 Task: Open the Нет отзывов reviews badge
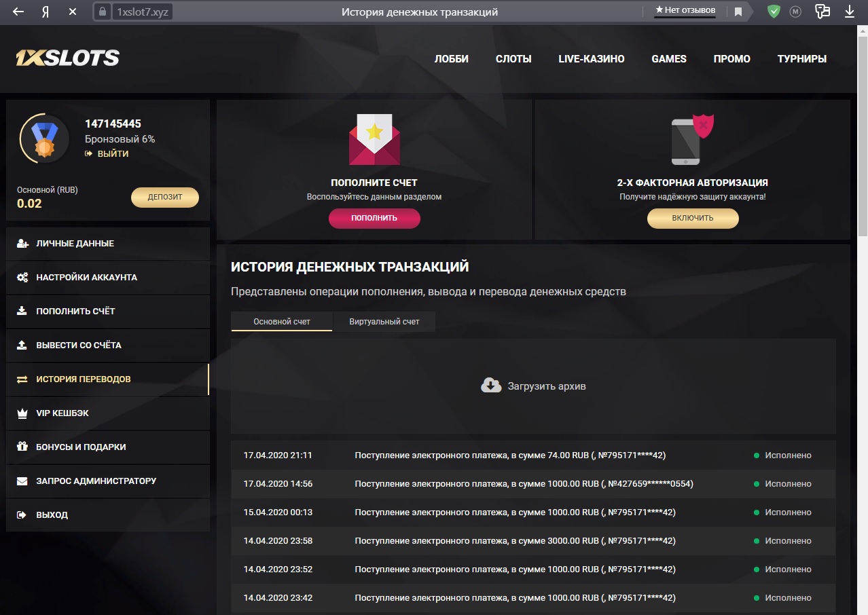coord(685,11)
